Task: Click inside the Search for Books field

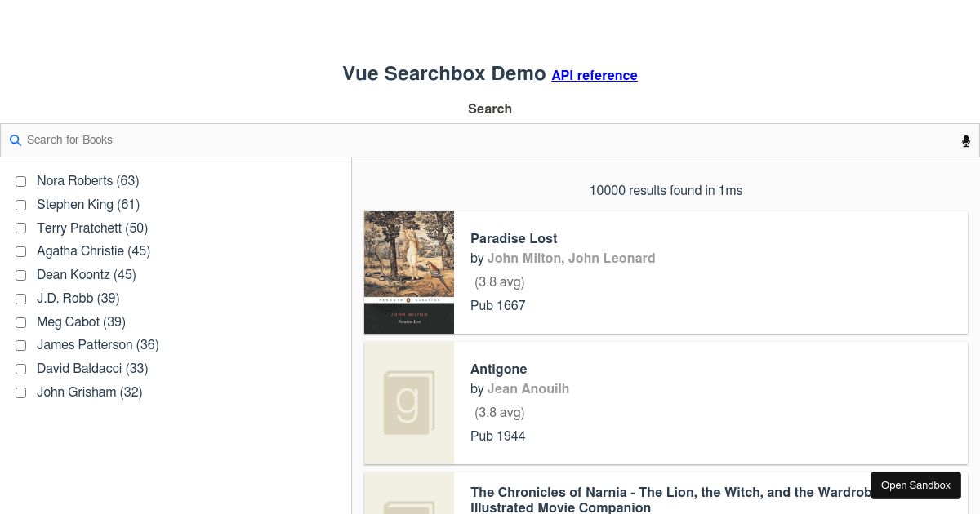Action: (x=245, y=140)
